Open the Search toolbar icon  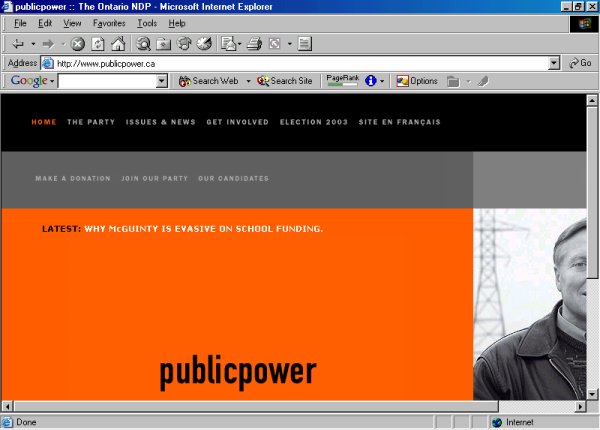click(143, 44)
